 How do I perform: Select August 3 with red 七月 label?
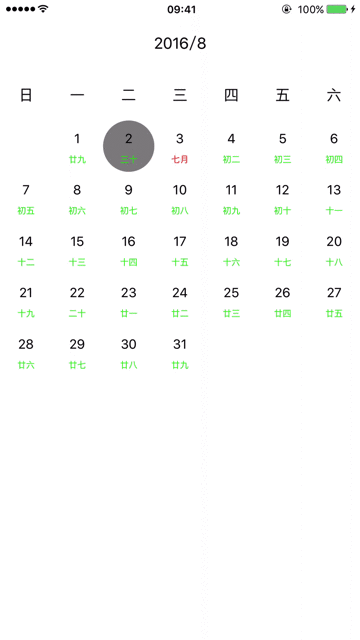[180, 146]
